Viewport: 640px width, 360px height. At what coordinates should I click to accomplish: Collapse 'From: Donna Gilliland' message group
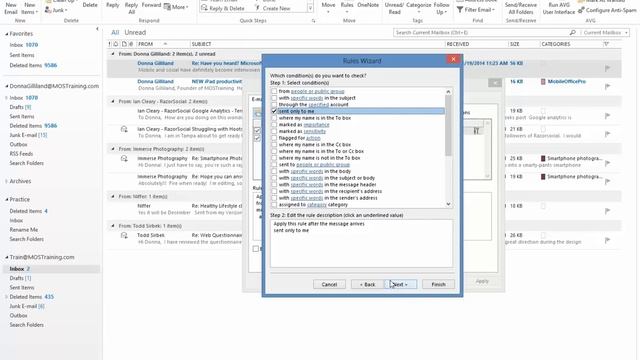pos(113,53)
